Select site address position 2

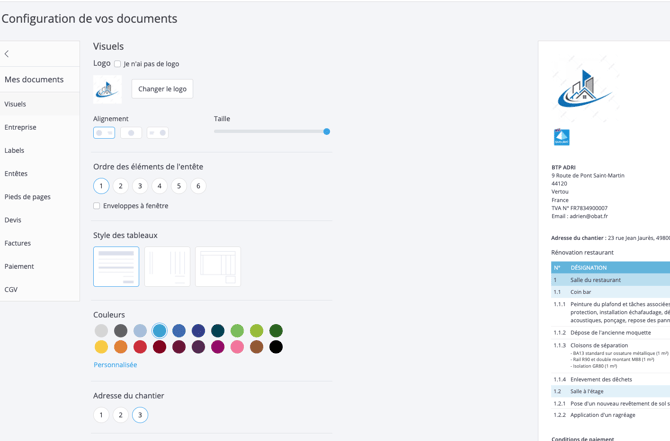click(x=120, y=415)
